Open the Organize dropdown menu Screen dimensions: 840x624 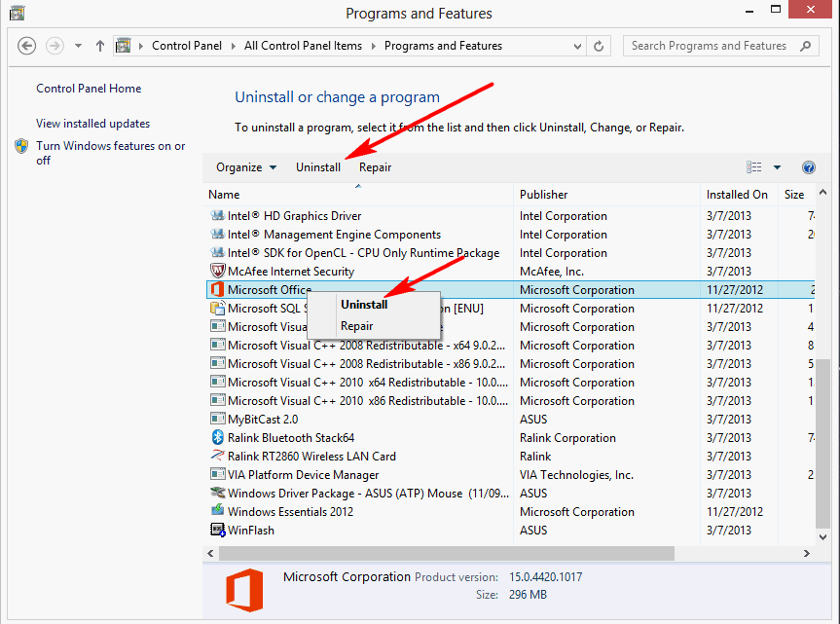tap(246, 167)
